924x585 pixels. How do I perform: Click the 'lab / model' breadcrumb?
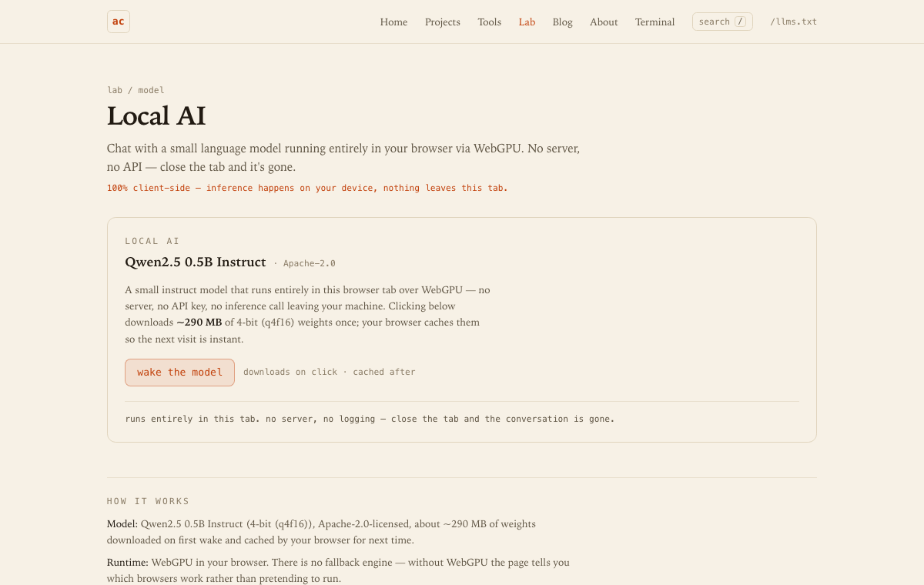(x=136, y=90)
